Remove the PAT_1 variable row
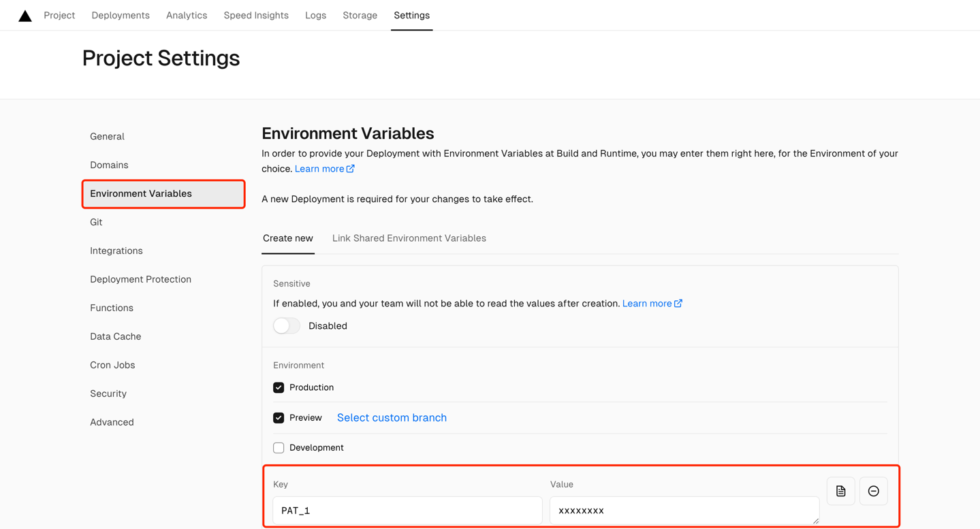The height and width of the screenshot is (529, 980). point(873,492)
